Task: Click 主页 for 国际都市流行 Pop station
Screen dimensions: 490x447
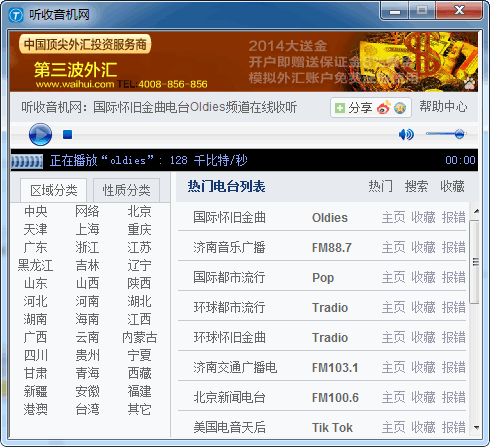Action: pyautogui.click(x=393, y=277)
